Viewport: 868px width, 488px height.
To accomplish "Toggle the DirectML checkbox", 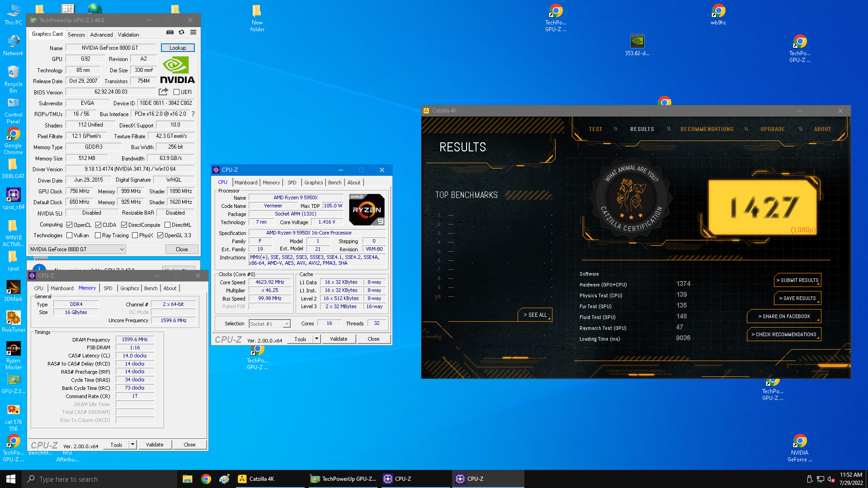I will tap(167, 225).
